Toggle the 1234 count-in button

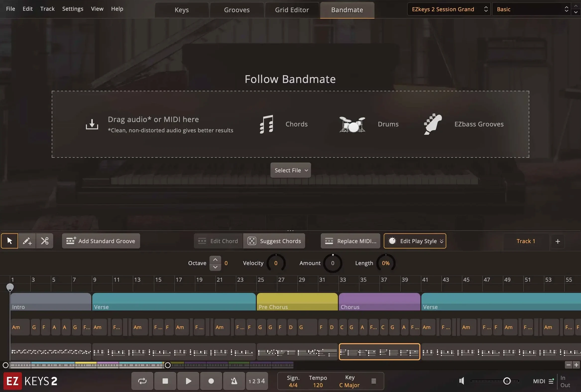pos(257,381)
